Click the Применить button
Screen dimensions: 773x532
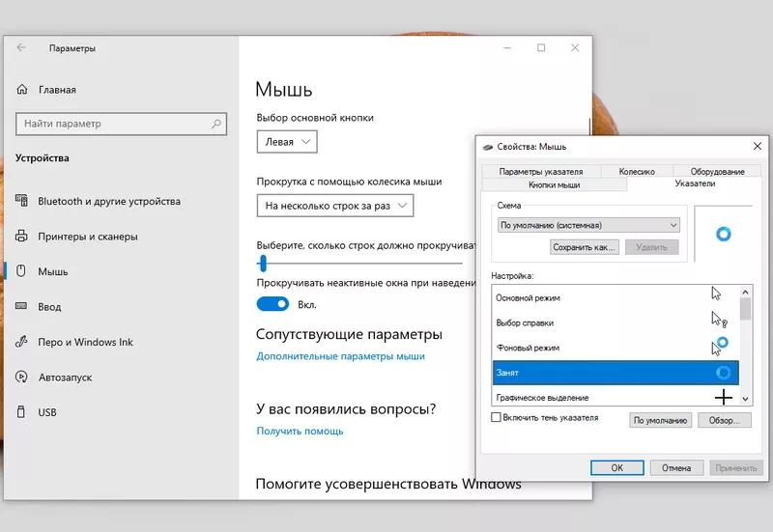click(736, 467)
